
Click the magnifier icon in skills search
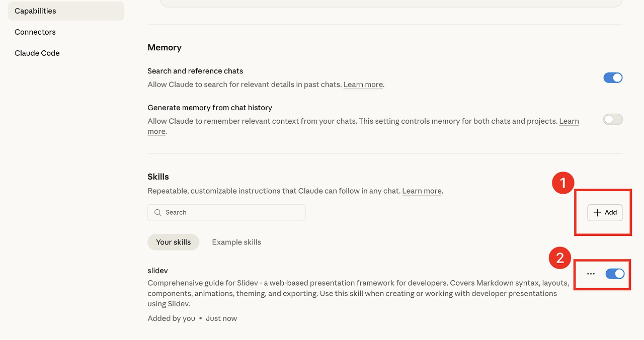[x=158, y=213]
